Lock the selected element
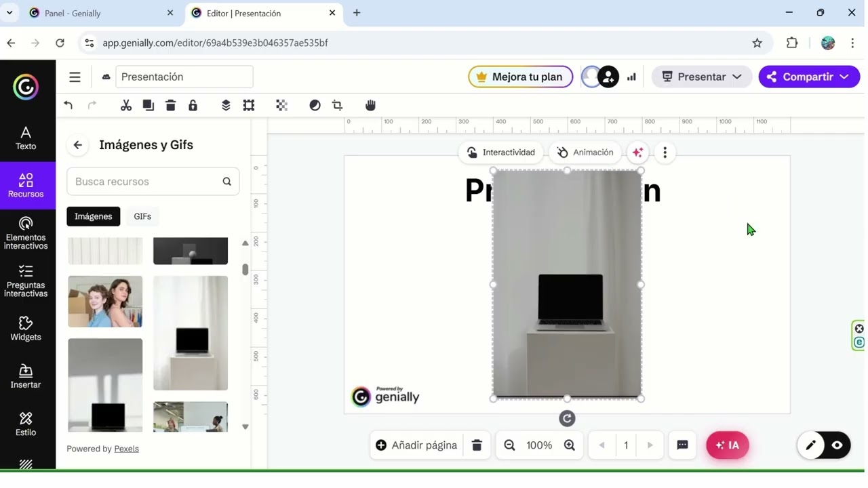The image size is (868, 488). point(193,105)
